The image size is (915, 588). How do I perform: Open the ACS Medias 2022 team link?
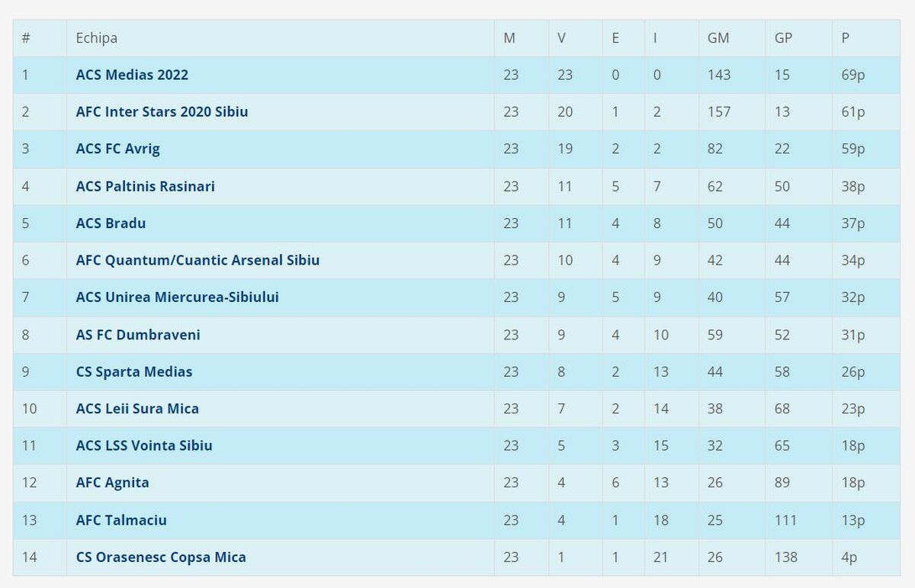[x=132, y=75]
